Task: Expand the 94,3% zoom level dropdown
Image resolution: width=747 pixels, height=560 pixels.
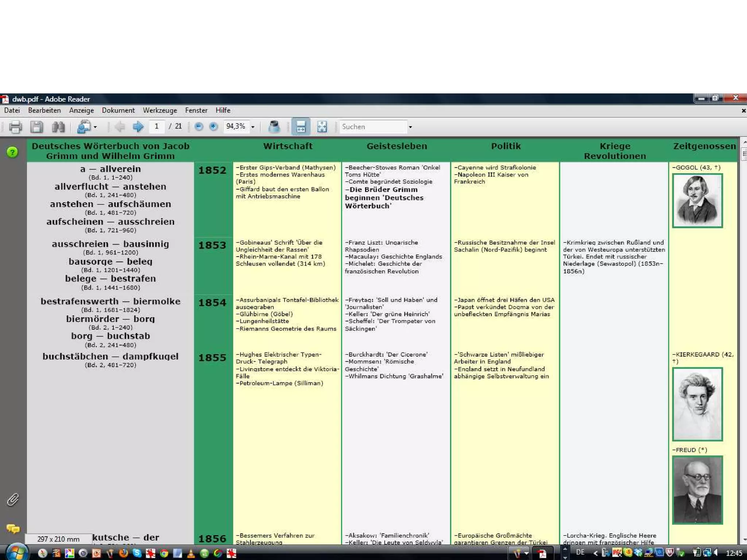Action: [253, 127]
